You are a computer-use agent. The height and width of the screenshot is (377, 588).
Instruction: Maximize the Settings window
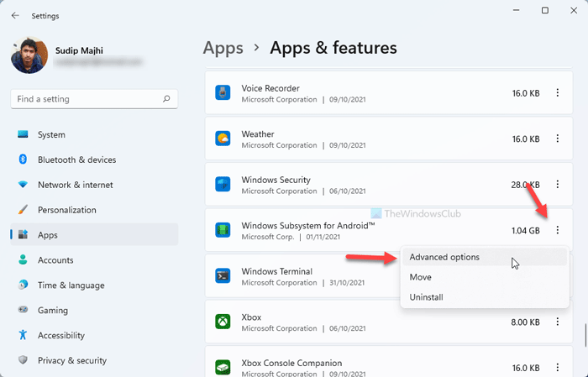click(x=545, y=10)
